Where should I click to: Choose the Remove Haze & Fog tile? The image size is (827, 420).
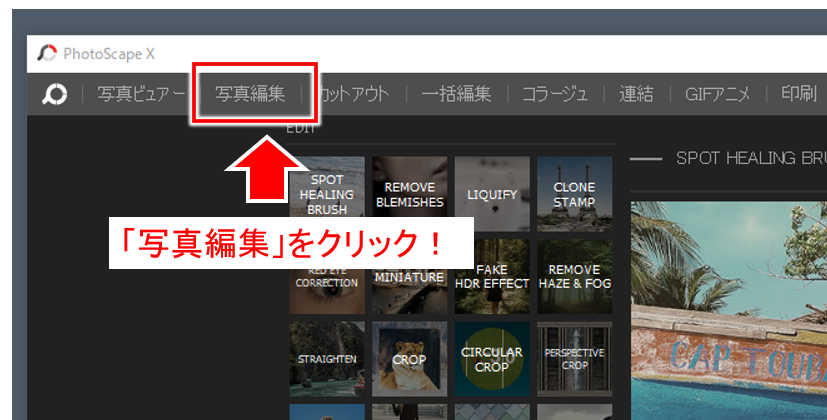pos(574,276)
